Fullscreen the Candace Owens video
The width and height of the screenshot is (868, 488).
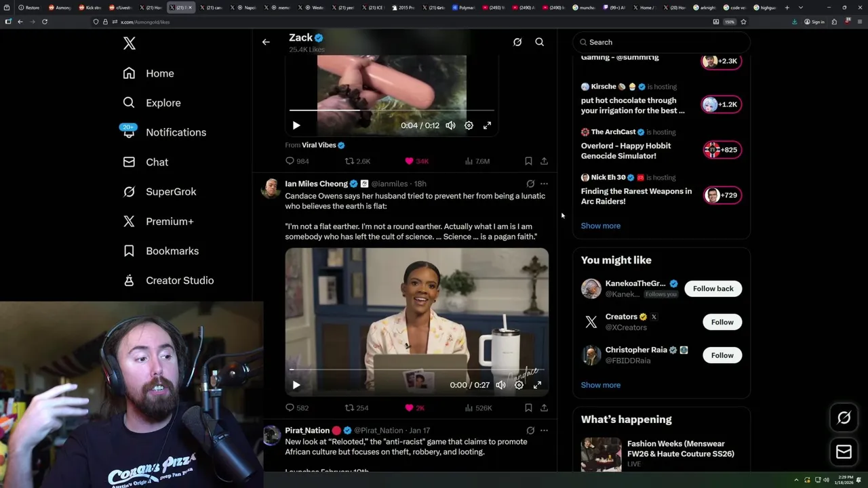click(x=537, y=385)
